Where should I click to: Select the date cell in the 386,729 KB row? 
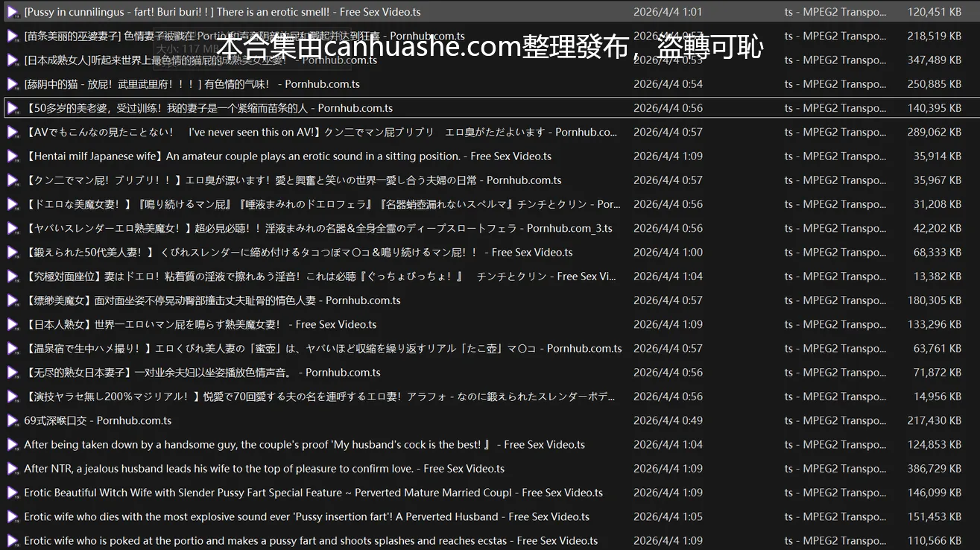pyautogui.click(x=668, y=469)
